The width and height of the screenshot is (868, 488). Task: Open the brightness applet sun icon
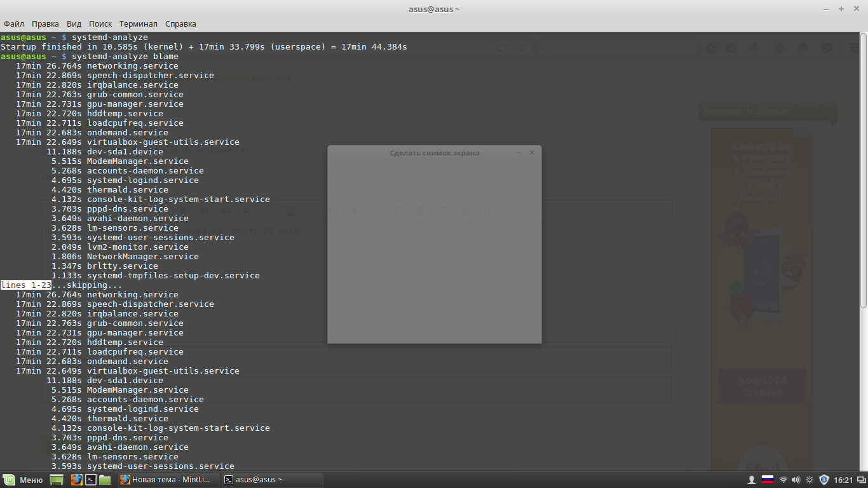pyautogui.click(x=810, y=480)
